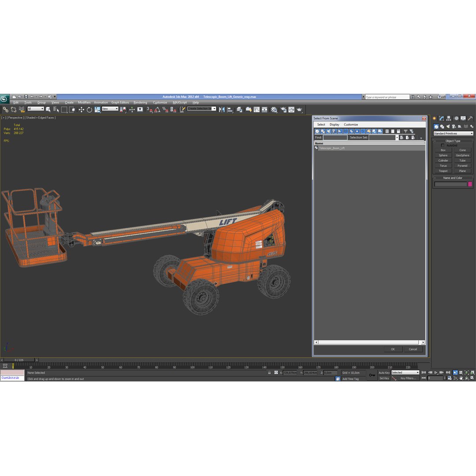Screen dimensions: 476x476
Task: Toggle Display Cameras filter in Select From Scene
Action: pyautogui.click(x=334, y=131)
